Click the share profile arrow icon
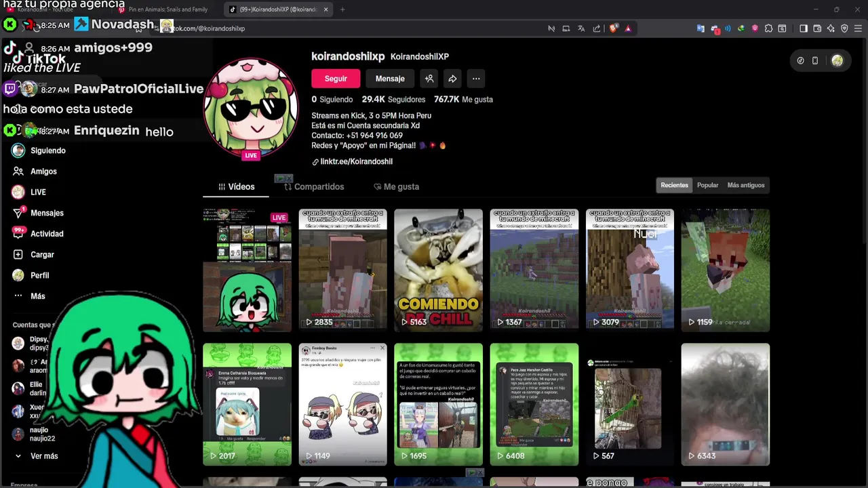Screen dimensions: 868x488 tap(452, 79)
